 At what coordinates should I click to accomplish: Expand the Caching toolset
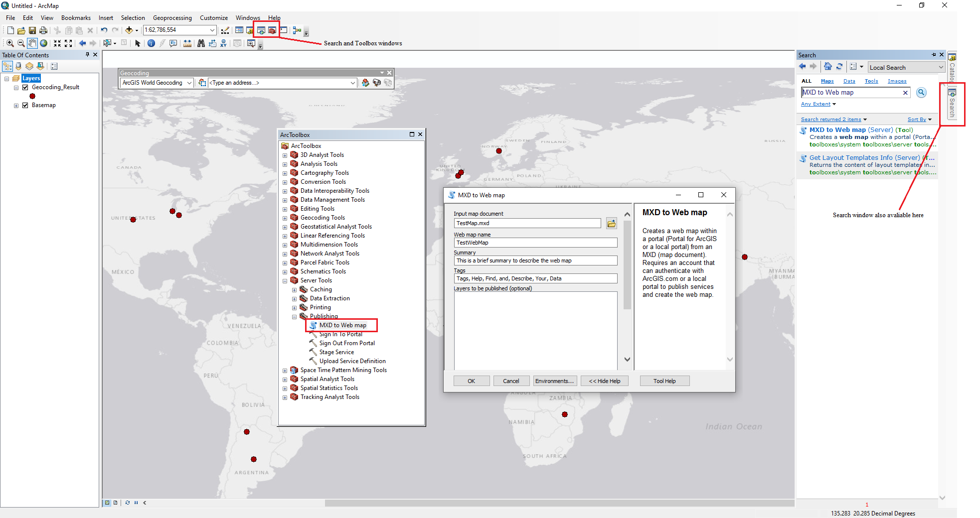tap(294, 290)
